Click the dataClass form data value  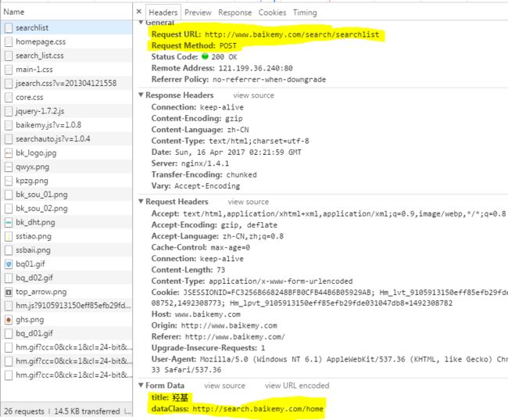pos(258,408)
